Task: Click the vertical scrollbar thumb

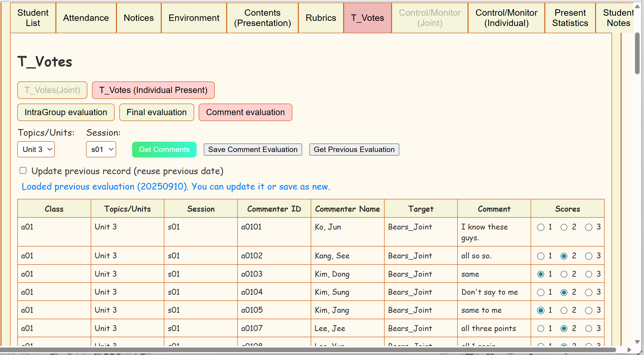Action: (x=637, y=53)
